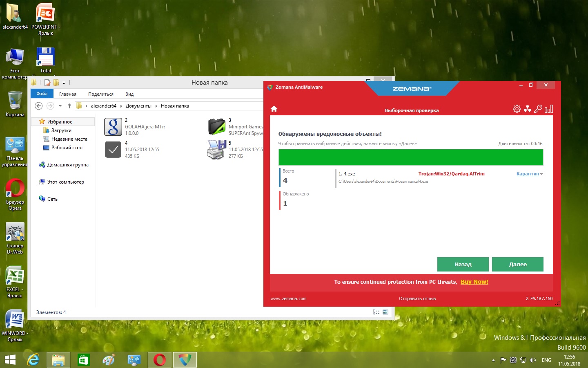Image resolution: width=588 pixels, height=368 pixels.
Task: Expand the arrow after alexander64 breadcrumb
Action: pos(121,106)
